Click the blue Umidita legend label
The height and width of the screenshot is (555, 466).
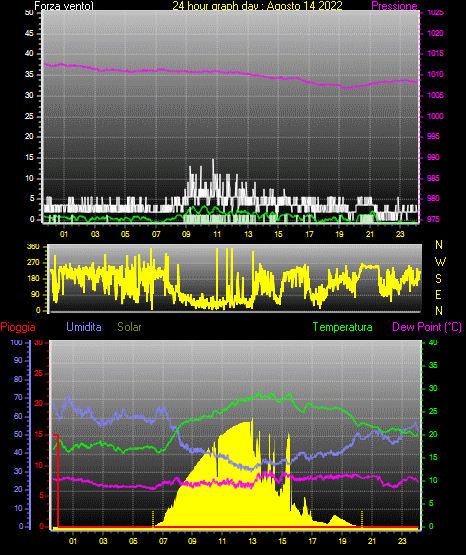[84, 327]
